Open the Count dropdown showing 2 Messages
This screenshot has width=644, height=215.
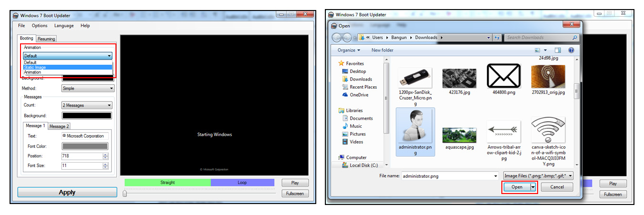(x=87, y=105)
